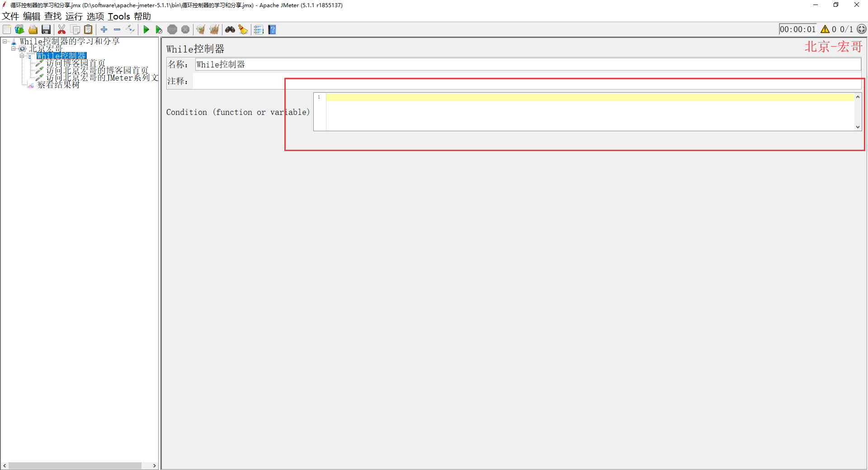
Task: Stop the running test
Action: [172, 29]
